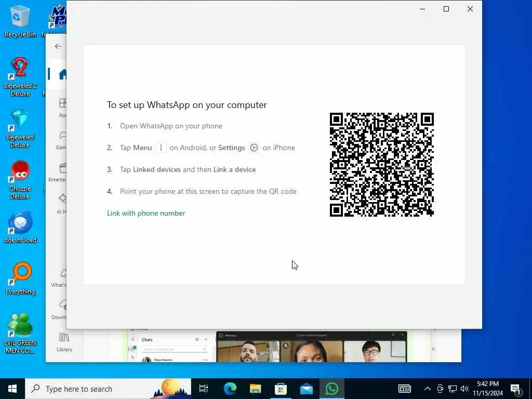Launch Microsoft Edge from the taskbar
Screen dimensions: 532x399
tap(230, 389)
